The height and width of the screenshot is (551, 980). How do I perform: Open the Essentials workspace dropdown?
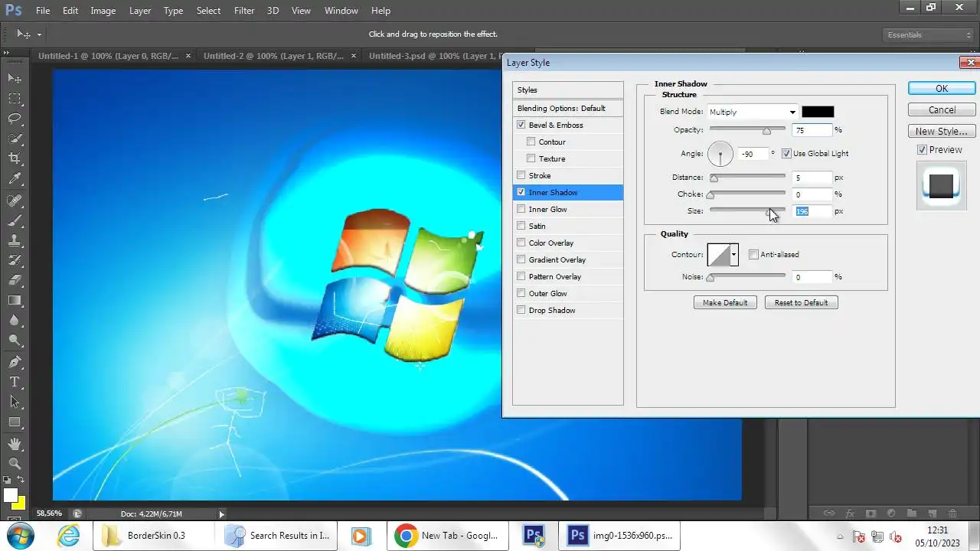click(926, 34)
